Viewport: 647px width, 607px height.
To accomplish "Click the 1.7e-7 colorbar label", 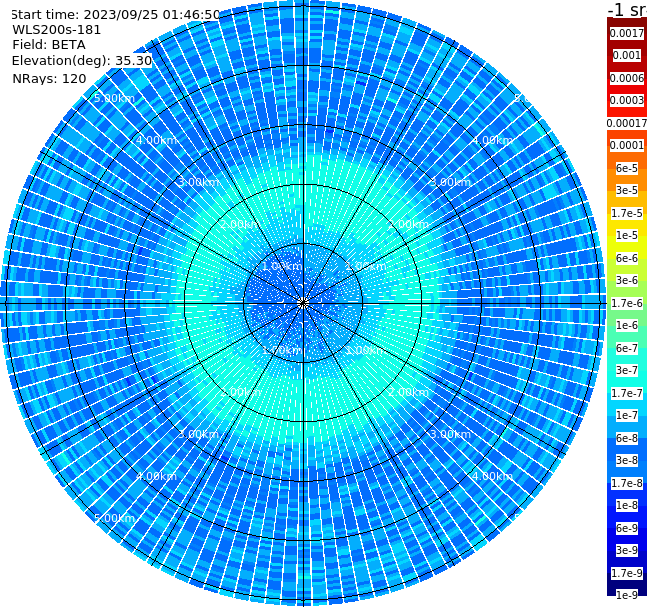I will click(x=627, y=393).
